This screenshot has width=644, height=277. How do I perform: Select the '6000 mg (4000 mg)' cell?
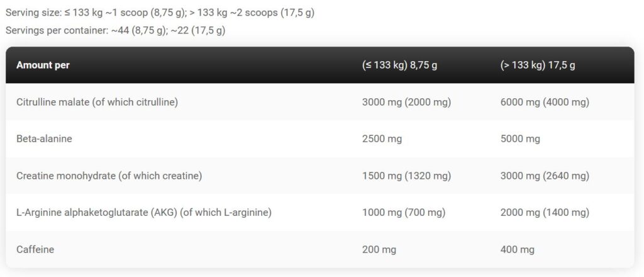[x=545, y=101]
